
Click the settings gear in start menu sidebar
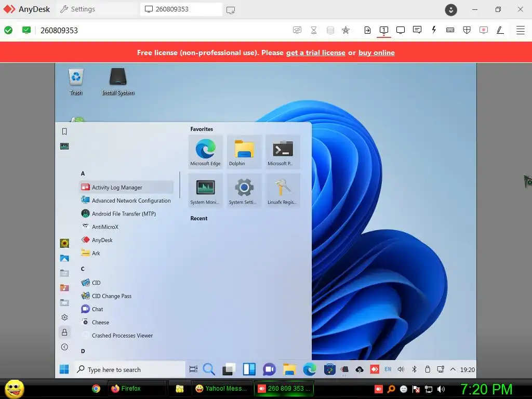tap(64, 317)
